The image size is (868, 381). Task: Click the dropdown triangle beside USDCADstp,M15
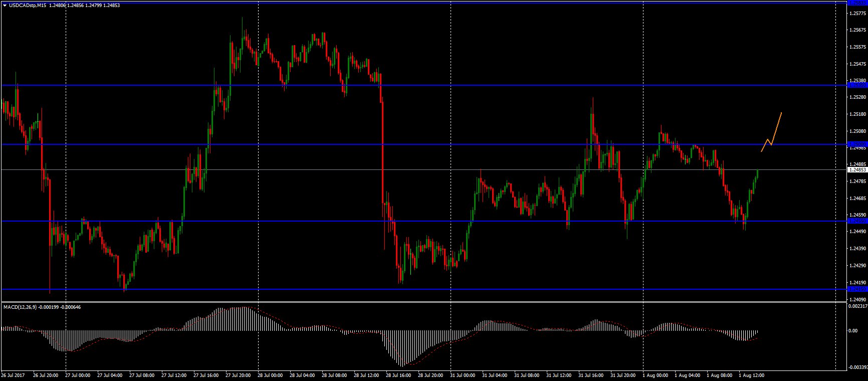[5, 5]
